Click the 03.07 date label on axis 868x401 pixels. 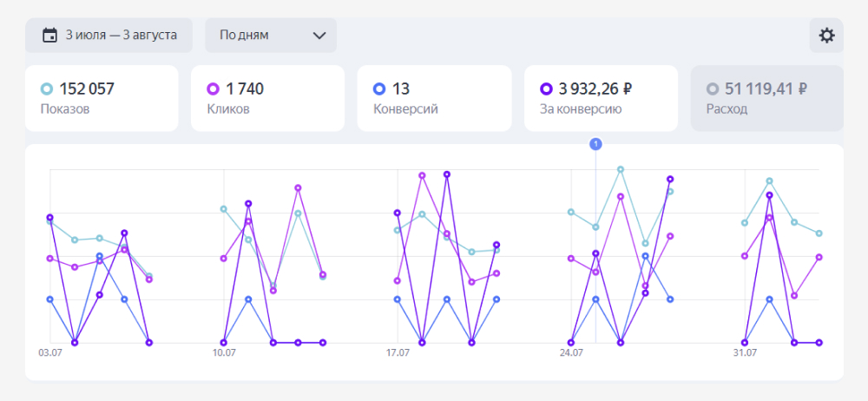pos(50,353)
